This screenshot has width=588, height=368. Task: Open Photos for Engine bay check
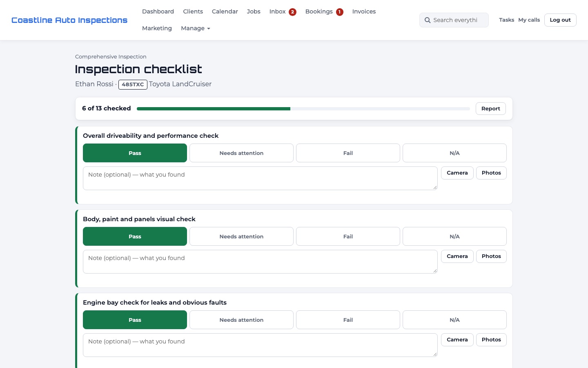pyautogui.click(x=491, y=340)
